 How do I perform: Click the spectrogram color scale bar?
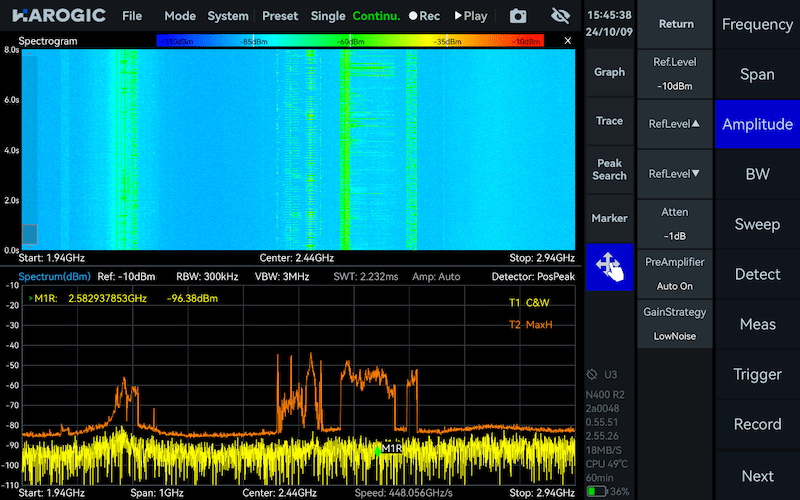click(x=351, y=41)
